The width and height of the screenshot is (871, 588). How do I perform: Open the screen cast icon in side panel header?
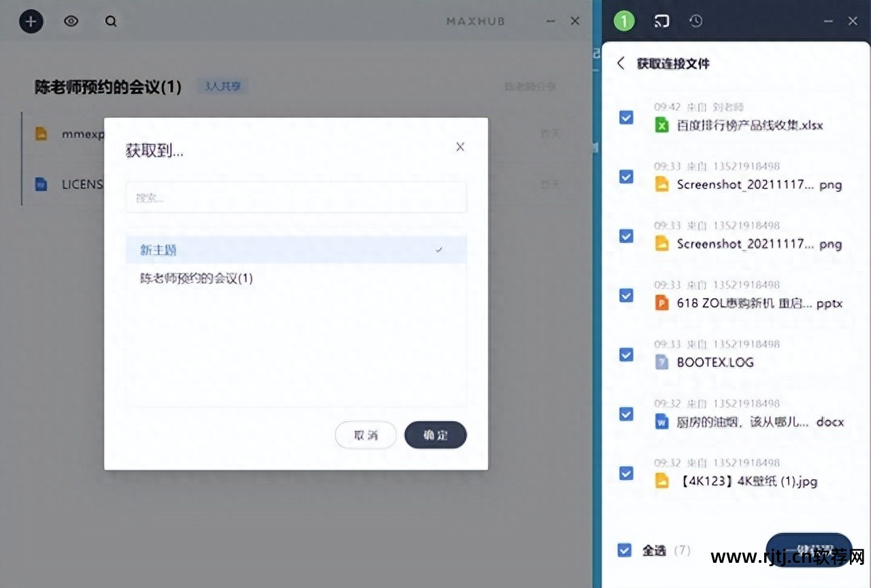click(661, 21)
